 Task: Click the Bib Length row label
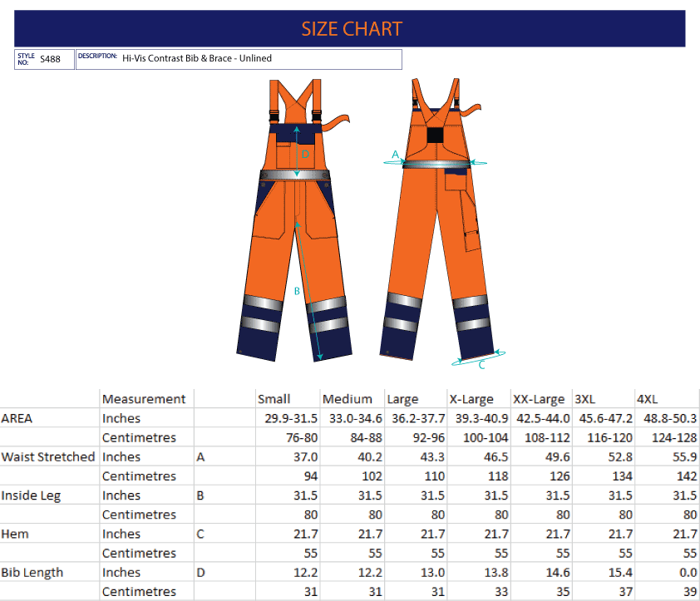click(x=32, y=573)
